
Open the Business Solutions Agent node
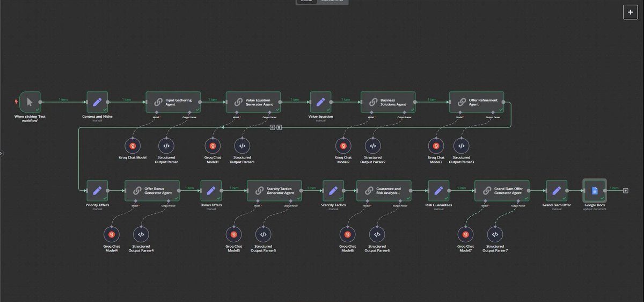coord(388,102)
